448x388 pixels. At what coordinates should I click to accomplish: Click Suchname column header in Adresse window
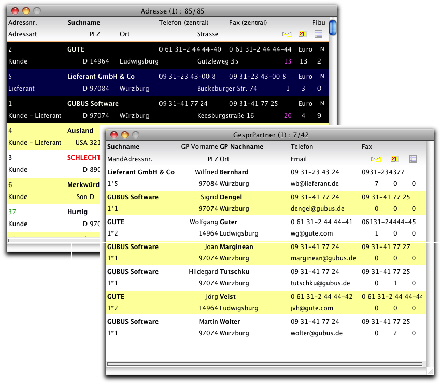[x=84, y=23]
